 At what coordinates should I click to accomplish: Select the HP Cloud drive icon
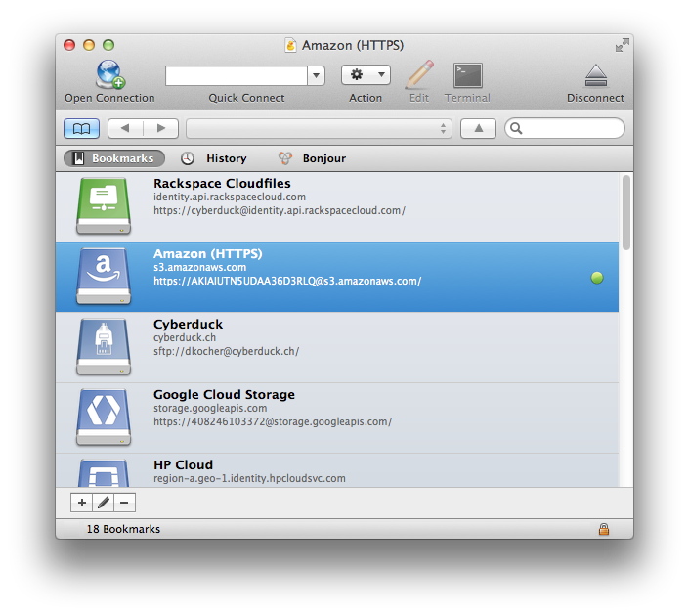pos(104,472)
